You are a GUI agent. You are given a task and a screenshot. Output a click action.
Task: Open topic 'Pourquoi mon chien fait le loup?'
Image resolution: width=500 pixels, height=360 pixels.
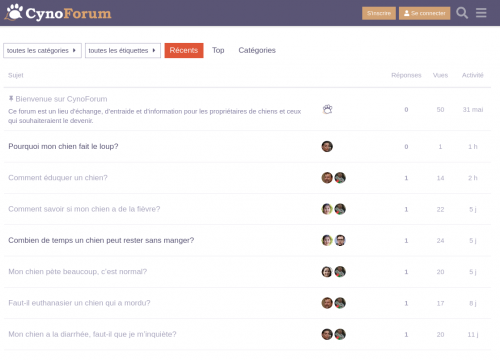tap(63, 146)
